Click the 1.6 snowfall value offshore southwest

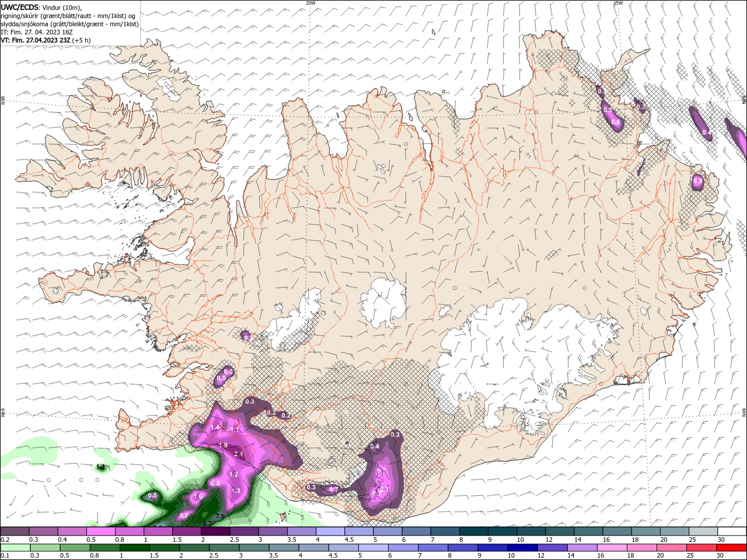coord(198,496)
